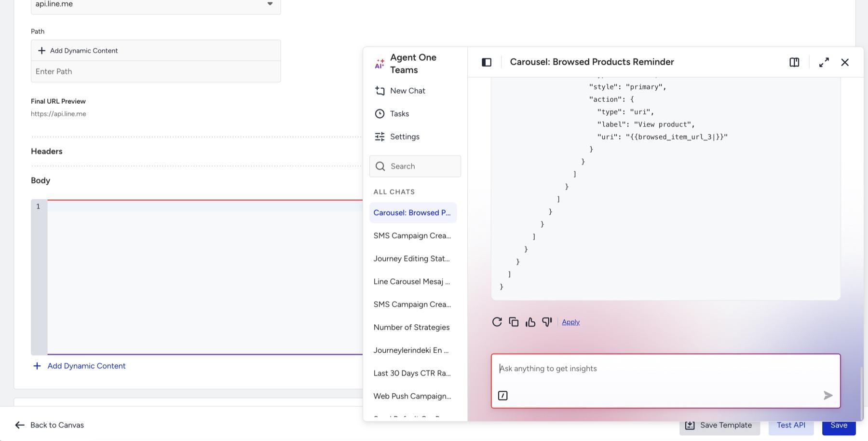Regenerate the AI response
The height and width of the screenshot is (441, 868).
[x=497, y=322]
